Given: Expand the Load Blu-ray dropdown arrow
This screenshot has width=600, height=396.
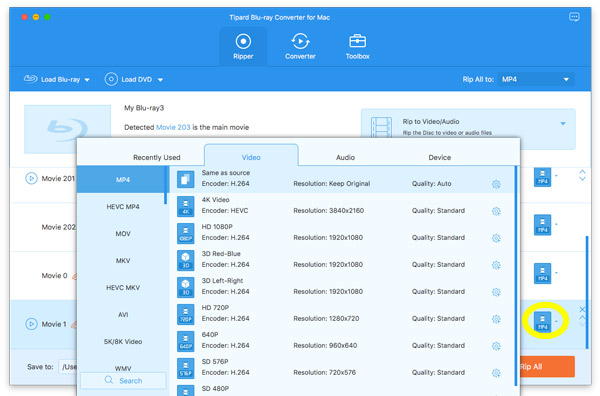Looking at the screenshot, I should pyautogui.click(x=87, y=80).
